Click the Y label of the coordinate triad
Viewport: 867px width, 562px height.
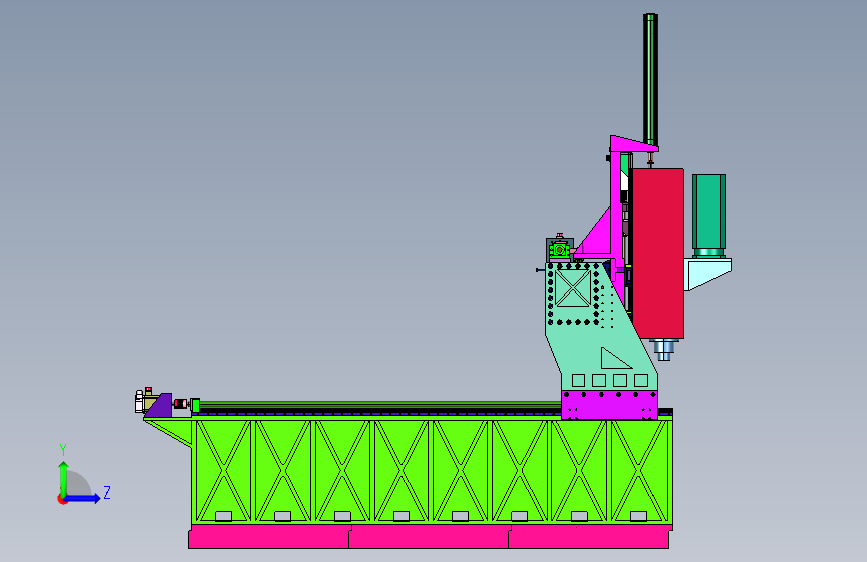pos(63,449)
